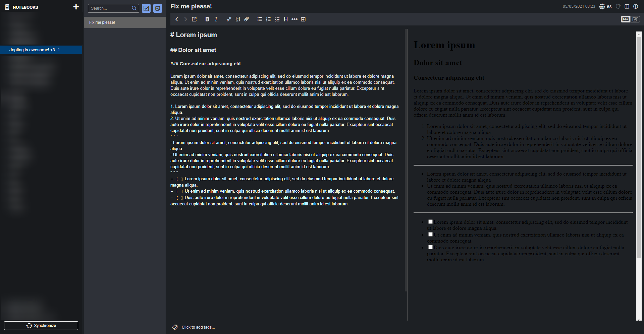Image resolution: width=644 pixels, height=334 pixels.
Task: Insert numbered list
Action: (x=268, y=19)
